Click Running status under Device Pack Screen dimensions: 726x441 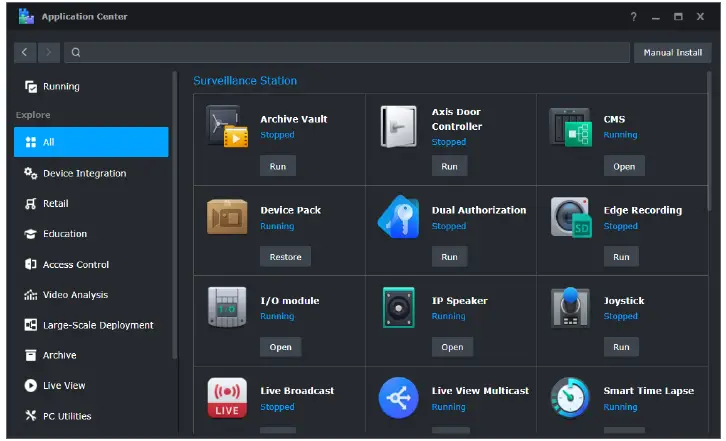277,226
